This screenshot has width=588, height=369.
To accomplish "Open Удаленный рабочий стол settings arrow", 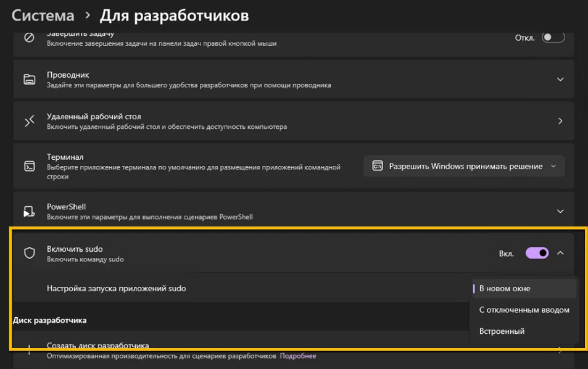I will (x=560, y=121).
